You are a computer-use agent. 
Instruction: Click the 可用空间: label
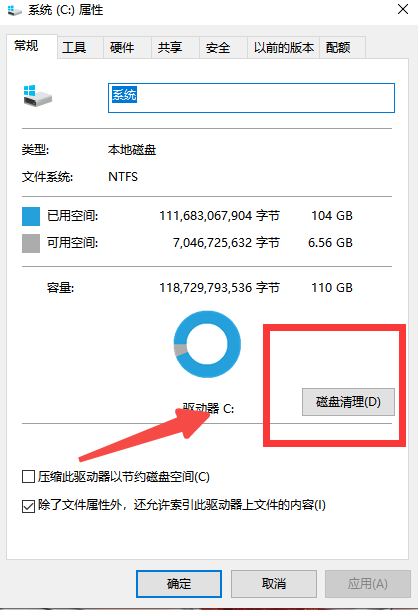(x=73, y=243)
